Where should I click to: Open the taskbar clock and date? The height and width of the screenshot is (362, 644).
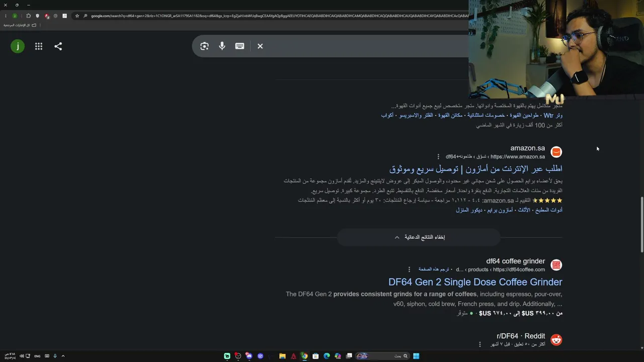tap(10, 356)
